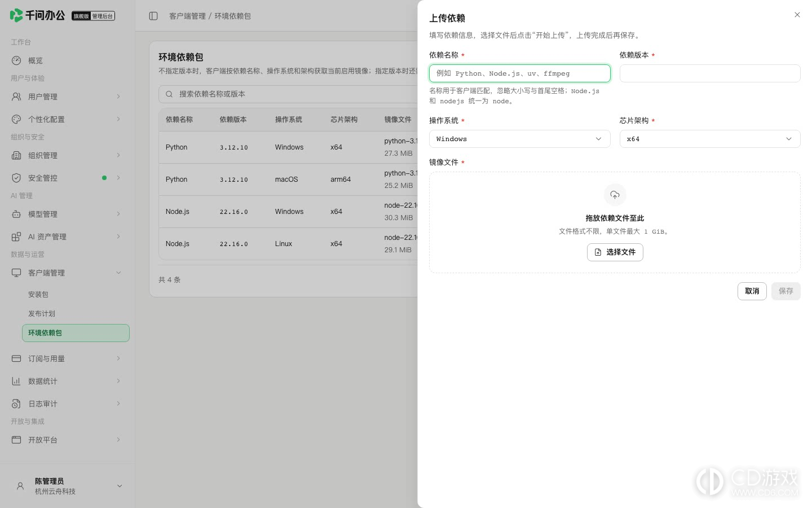
Task: Click the macOS cell in Python row
Action: pos(286,179)
